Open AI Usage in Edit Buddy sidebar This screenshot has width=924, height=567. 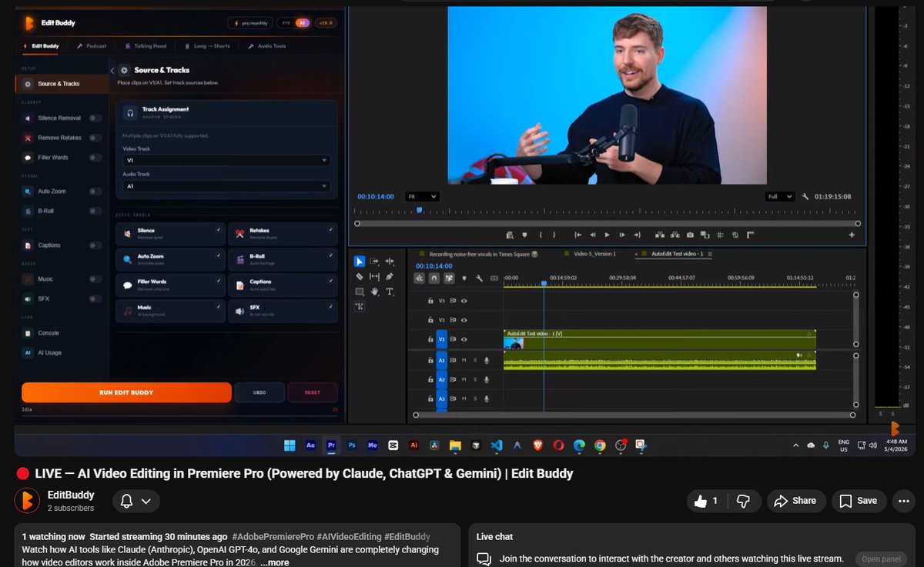tap(50, 352)
